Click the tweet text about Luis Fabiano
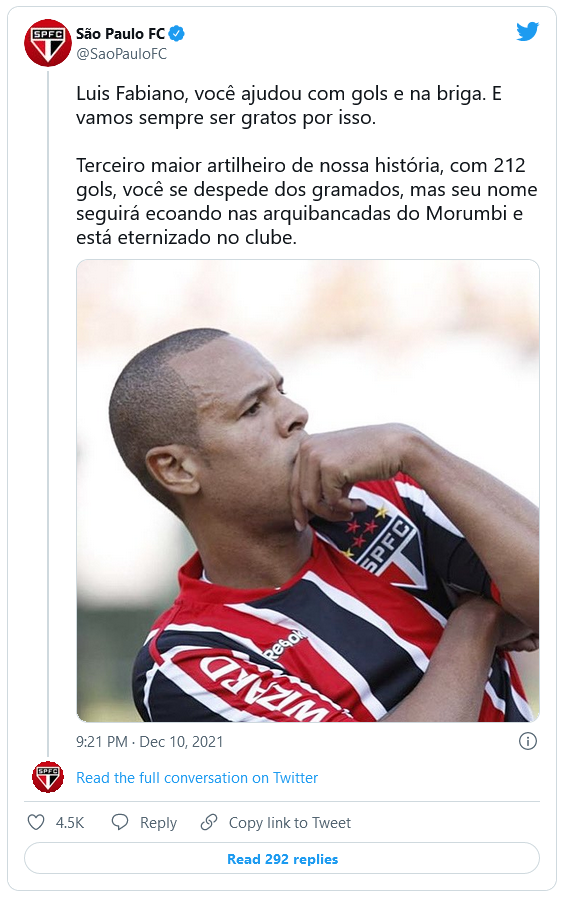The width and height of the screenshot is (567, 901). [x=289, y=106]
